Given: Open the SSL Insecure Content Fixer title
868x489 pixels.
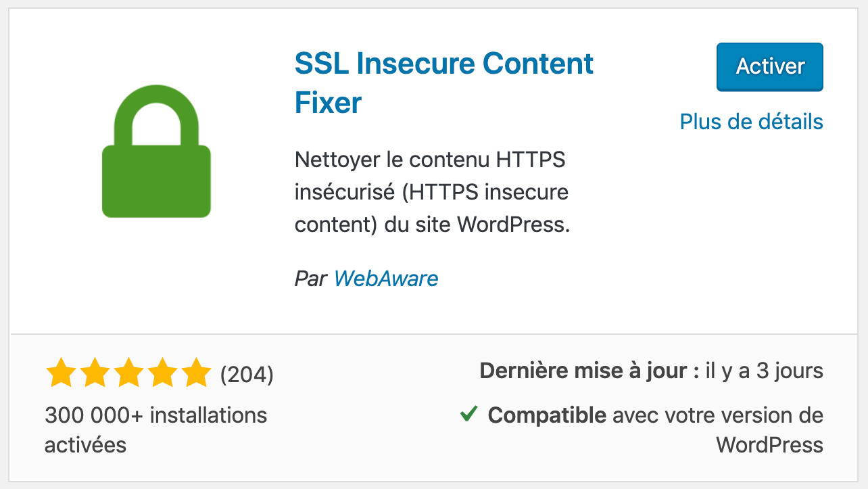Looking at the screenshot, I should click(443, 64).
